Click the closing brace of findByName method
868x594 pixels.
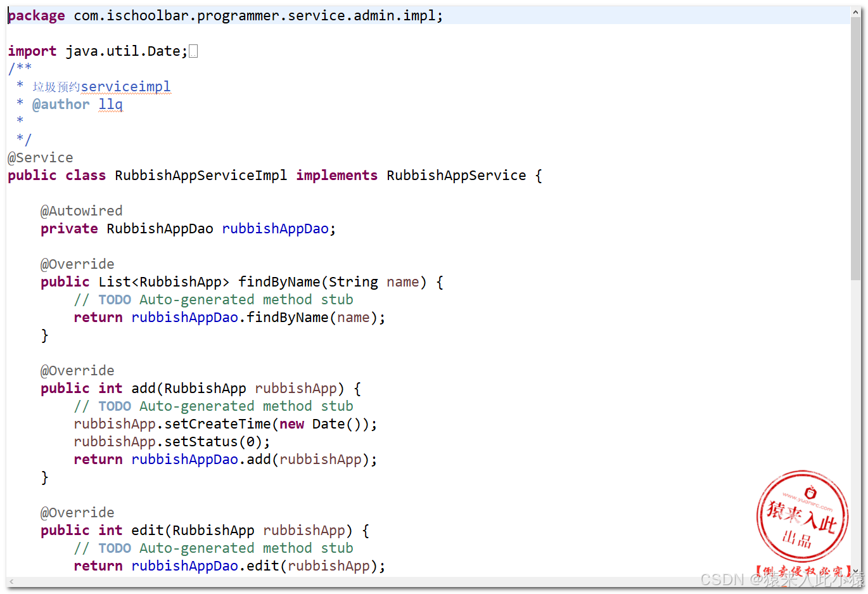pyautogui.click(x=44, y=335)
